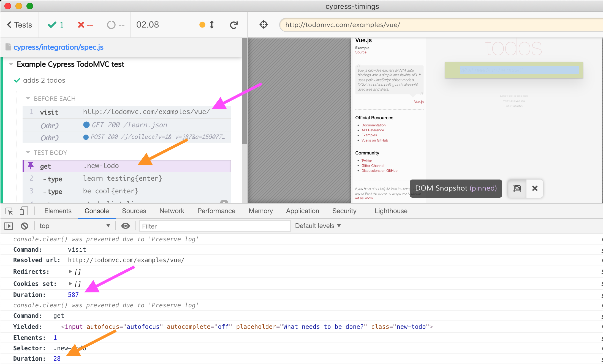Image resolution: width=603 pixels, height=364 pixels.
Task: Switch to the Network tab
Action: [172, 211]
